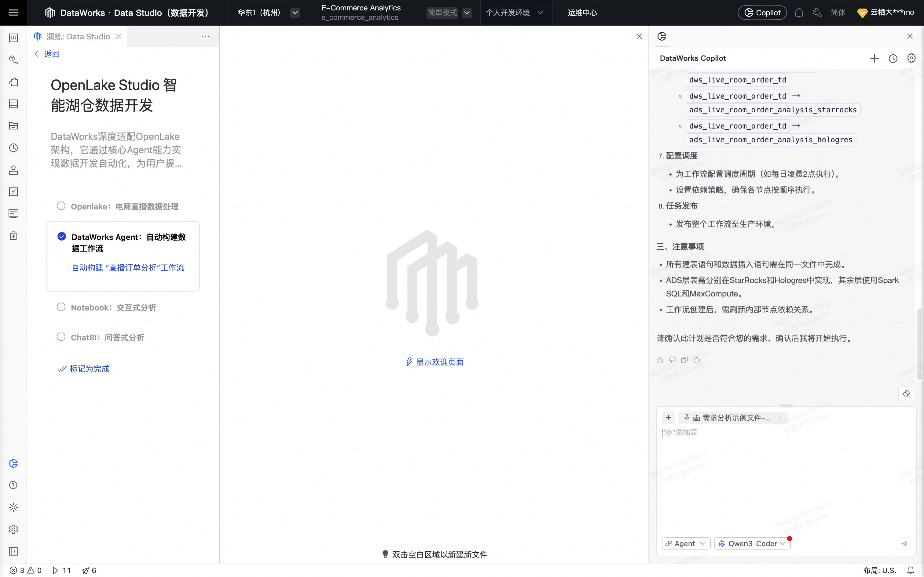924x577 pixels.
Task: Click 标记为完成 link
Action: click(89, 369)
